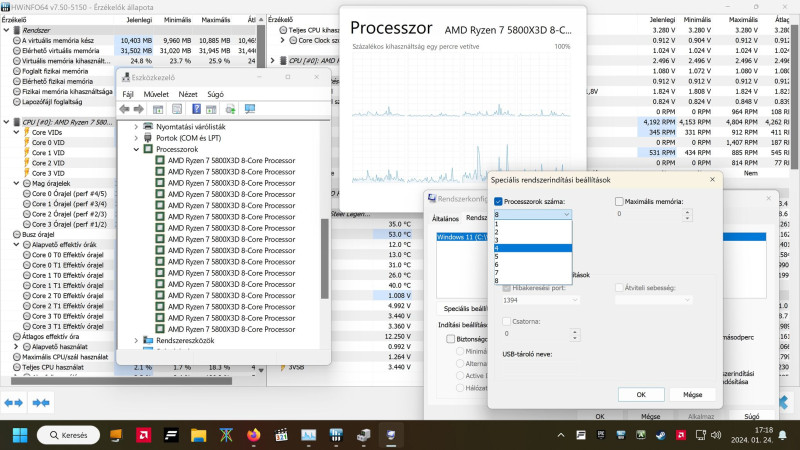Toggle the Csatorna checkbox
800x450 pixels.
point(506,321)
